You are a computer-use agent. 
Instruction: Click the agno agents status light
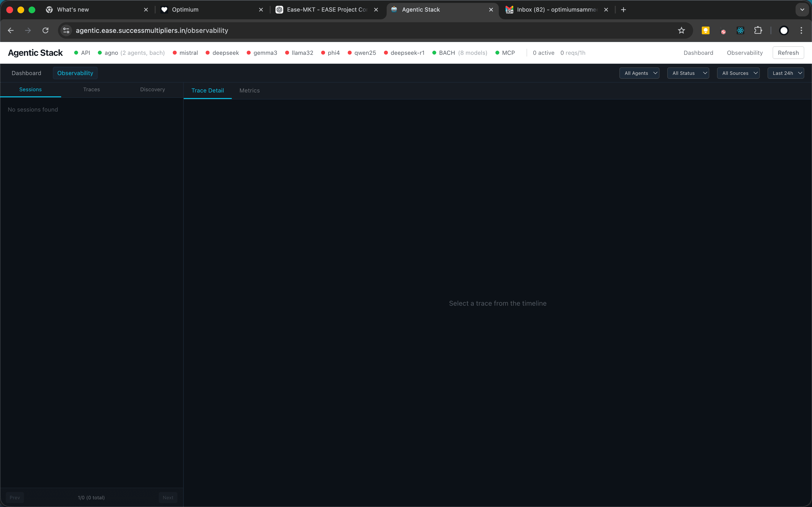[100, 53]
